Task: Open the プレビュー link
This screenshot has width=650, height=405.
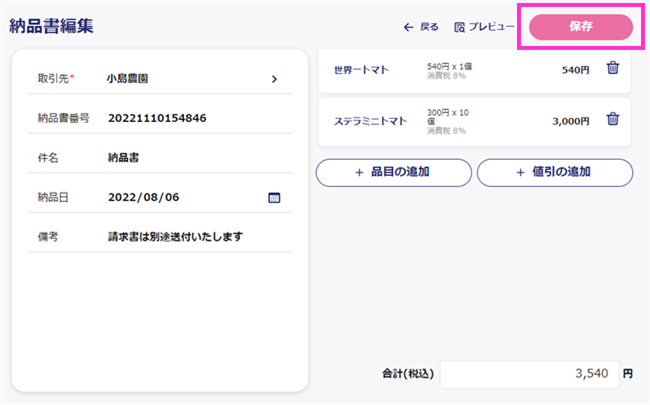Action: pyautogui.click(x=484, y=27)
